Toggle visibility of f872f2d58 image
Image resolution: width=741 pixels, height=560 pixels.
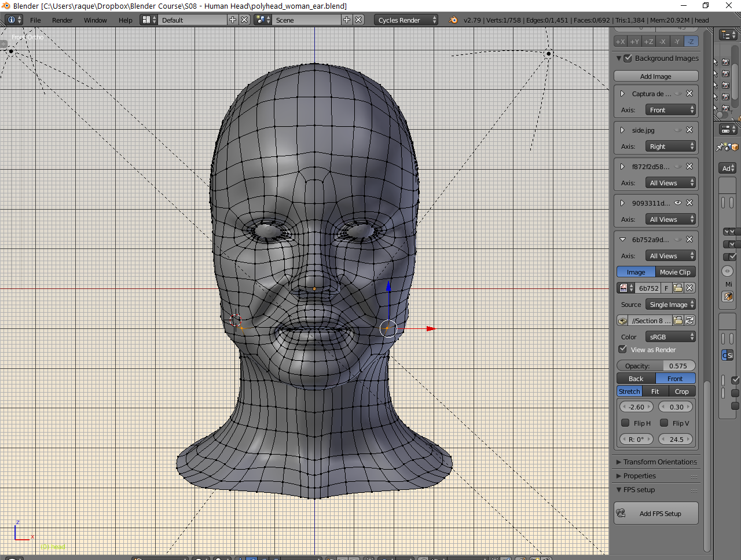point(678,166)
